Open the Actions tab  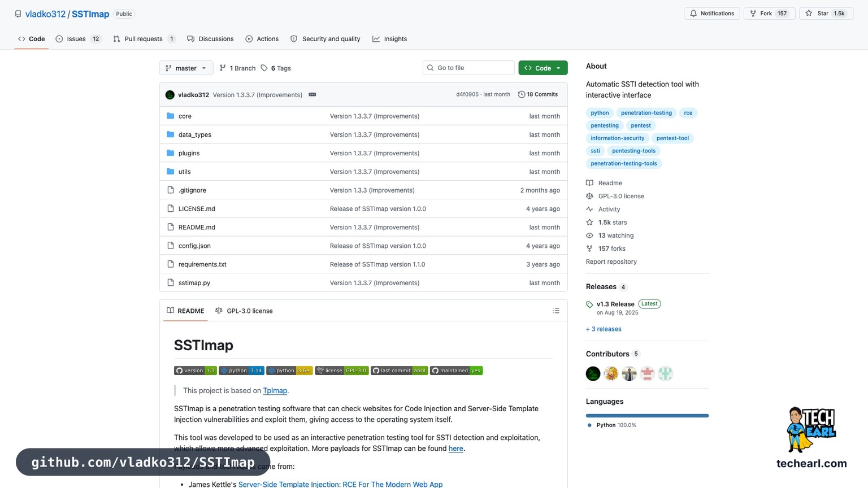[x=262, y=39]
